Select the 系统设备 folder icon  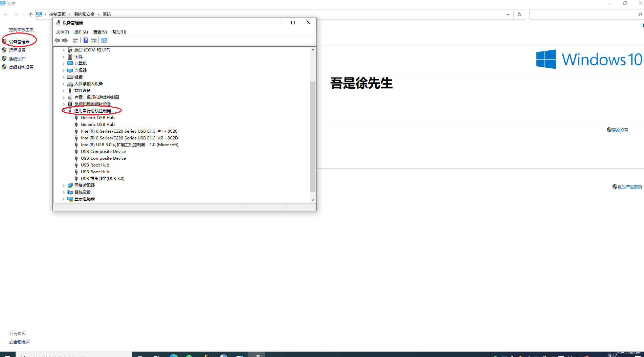(x=70, y=192)
